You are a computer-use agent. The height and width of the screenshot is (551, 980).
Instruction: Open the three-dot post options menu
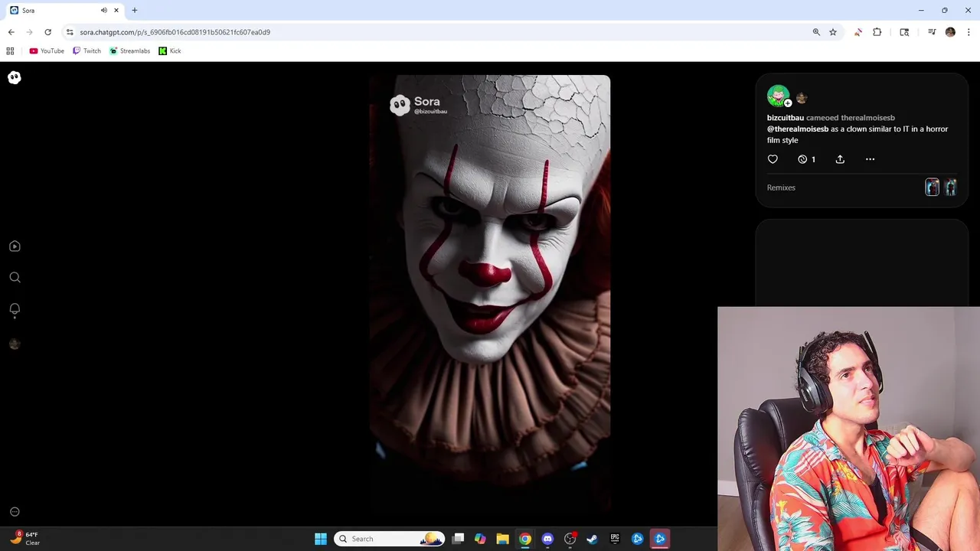click(870, 159)
